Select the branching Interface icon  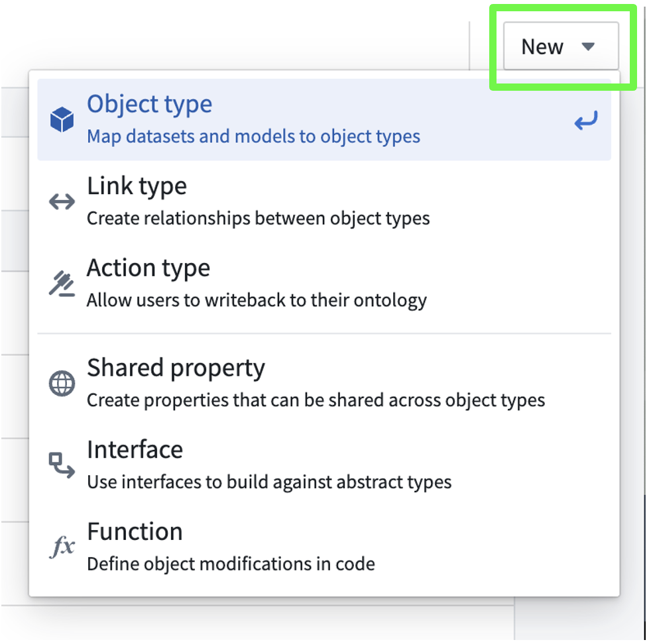pos(62,464)
